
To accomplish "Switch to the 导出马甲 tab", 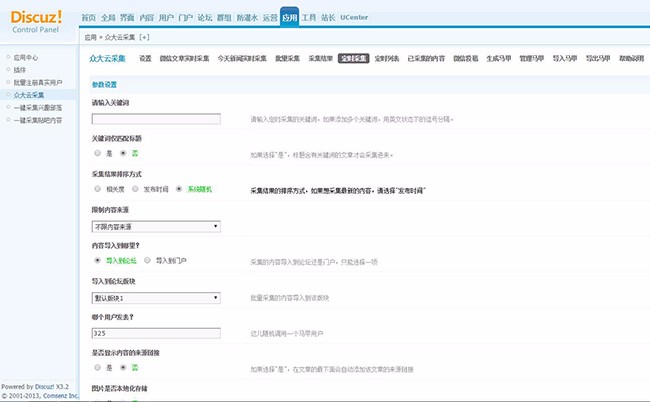I will (598, 58).
